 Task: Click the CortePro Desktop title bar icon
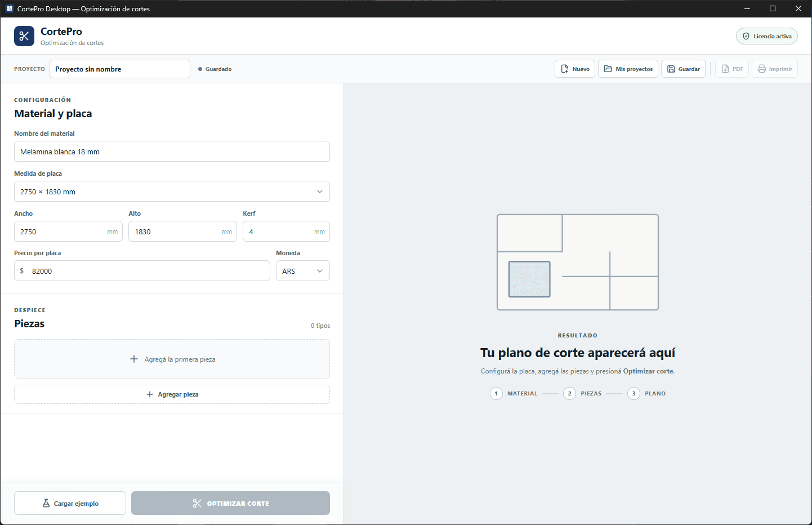pyautogui.click(x=10, y=8)
